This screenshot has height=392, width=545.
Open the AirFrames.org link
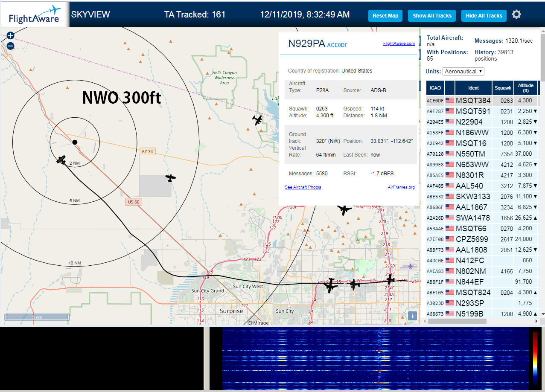401,187
